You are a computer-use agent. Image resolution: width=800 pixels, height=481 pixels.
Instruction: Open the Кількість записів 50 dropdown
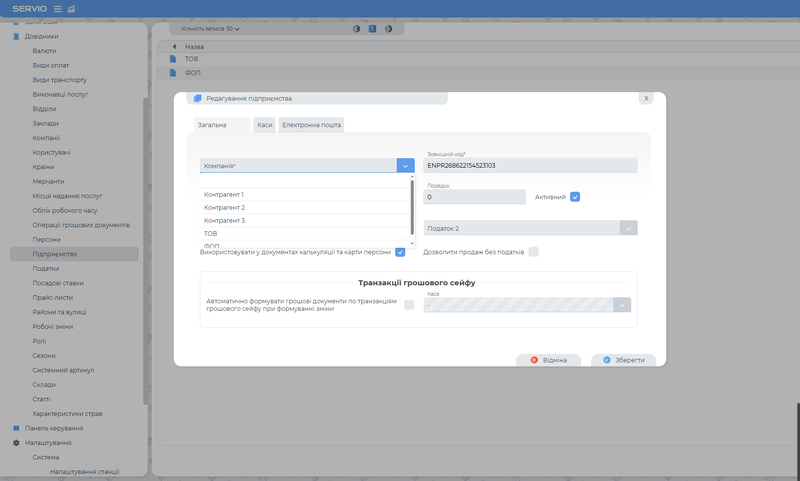point(208,29)
